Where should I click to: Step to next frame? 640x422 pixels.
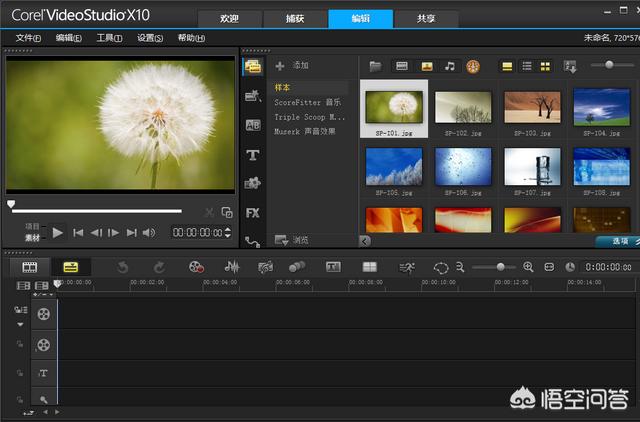(113, 233)
